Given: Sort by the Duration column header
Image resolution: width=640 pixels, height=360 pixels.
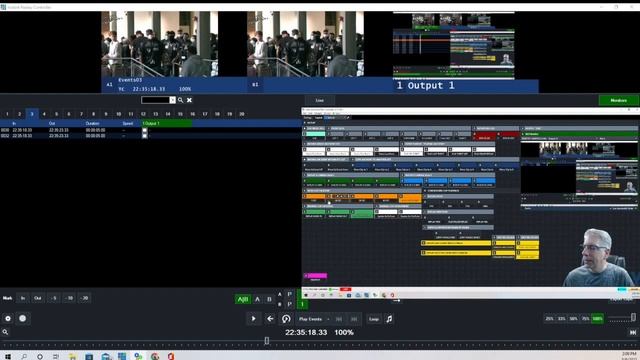Looking at the screenshot, I should click(x=93, y=123).
